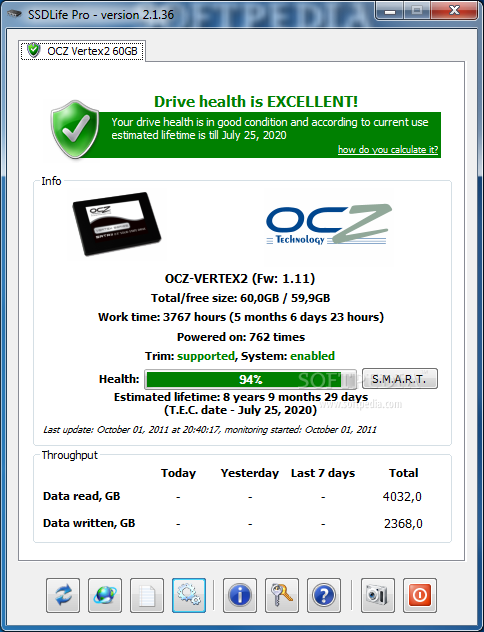Click the 'Total' column header
484x632 pixels.
(403, 473)
